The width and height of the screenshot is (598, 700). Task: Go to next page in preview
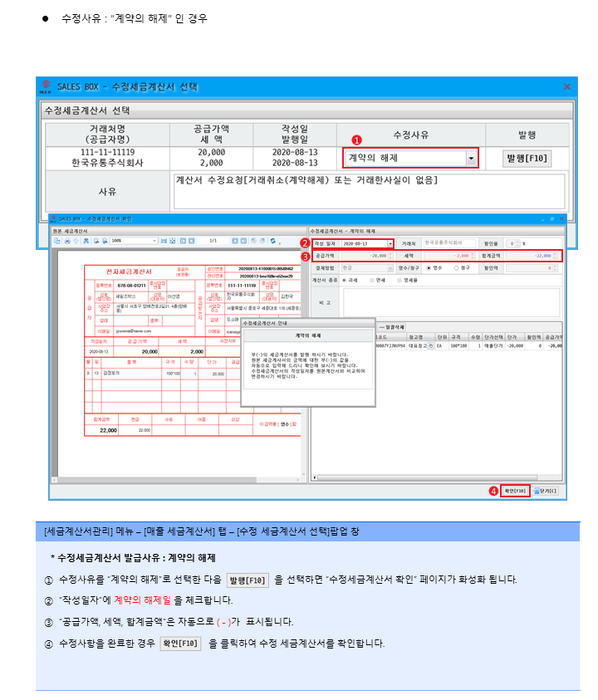[x=235, y=241]
